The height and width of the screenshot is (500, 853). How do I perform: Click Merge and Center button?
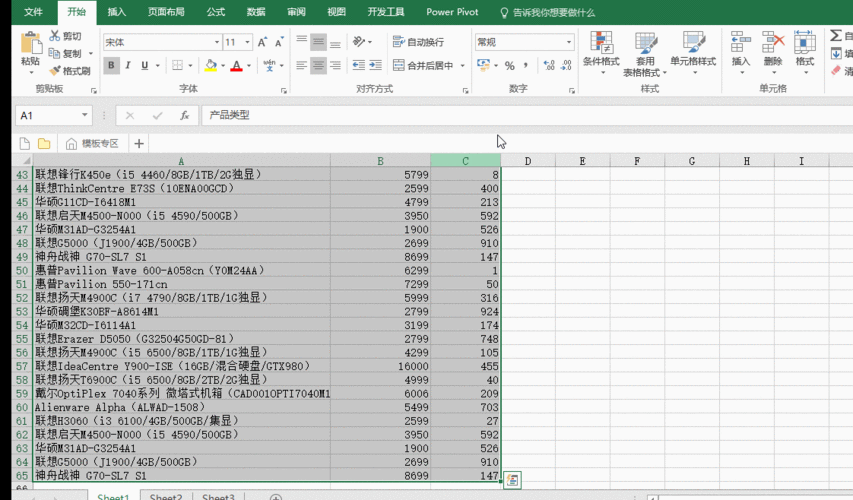pos(424,65)
